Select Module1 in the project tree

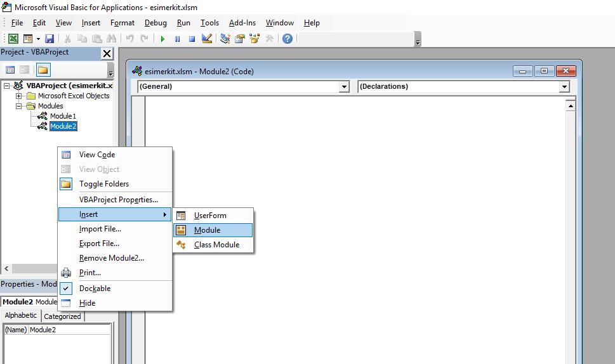[x=63, y=116]
